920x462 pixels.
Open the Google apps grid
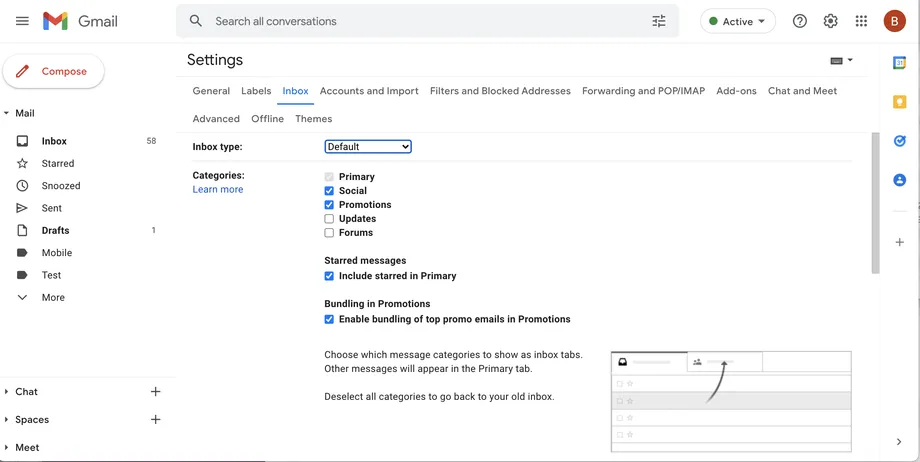click(x=861, y=21)
